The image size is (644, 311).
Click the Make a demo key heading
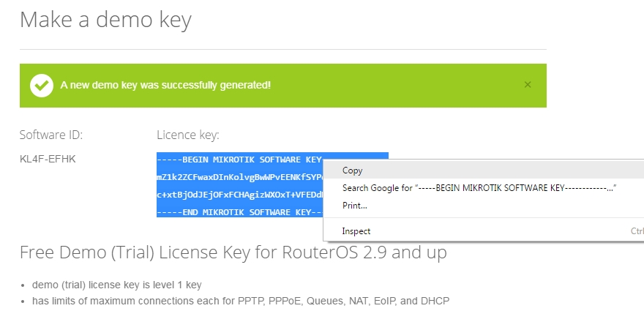105,20
